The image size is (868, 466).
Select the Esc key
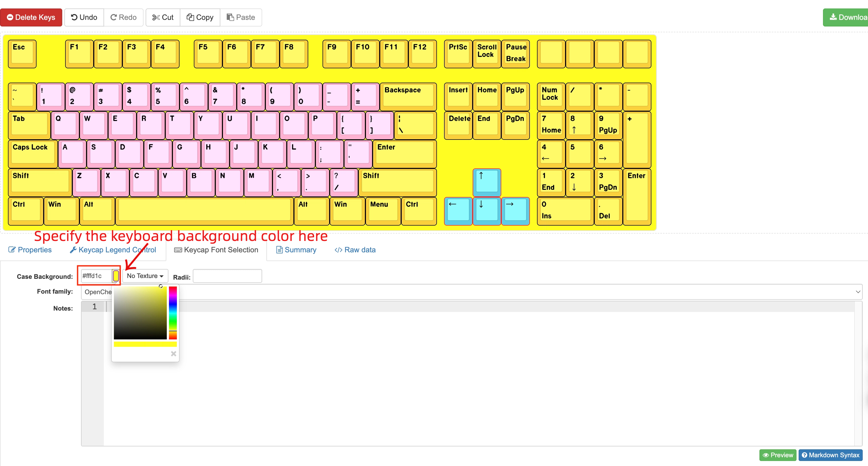[22, 54]
